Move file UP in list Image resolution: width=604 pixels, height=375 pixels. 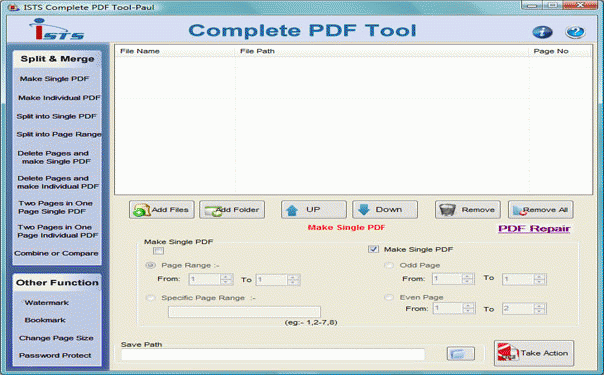[x=314, y=210]
